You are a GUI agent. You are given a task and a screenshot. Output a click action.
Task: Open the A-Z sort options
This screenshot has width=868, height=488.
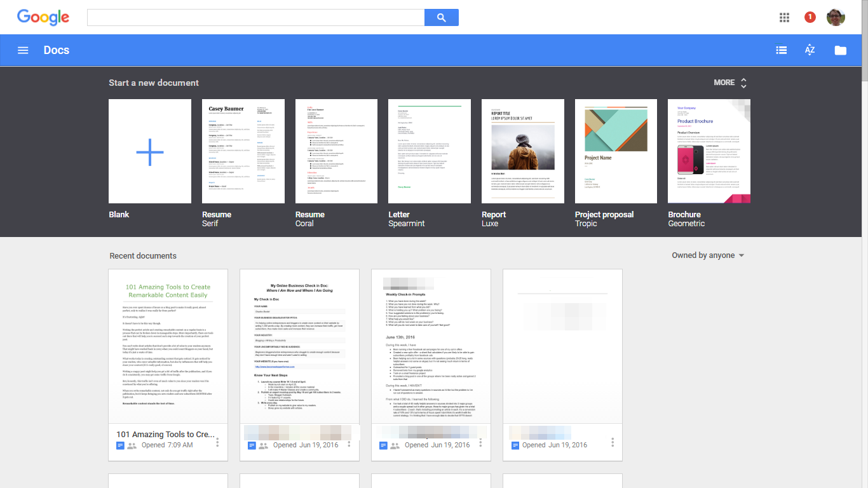click(x=810, y=50)
